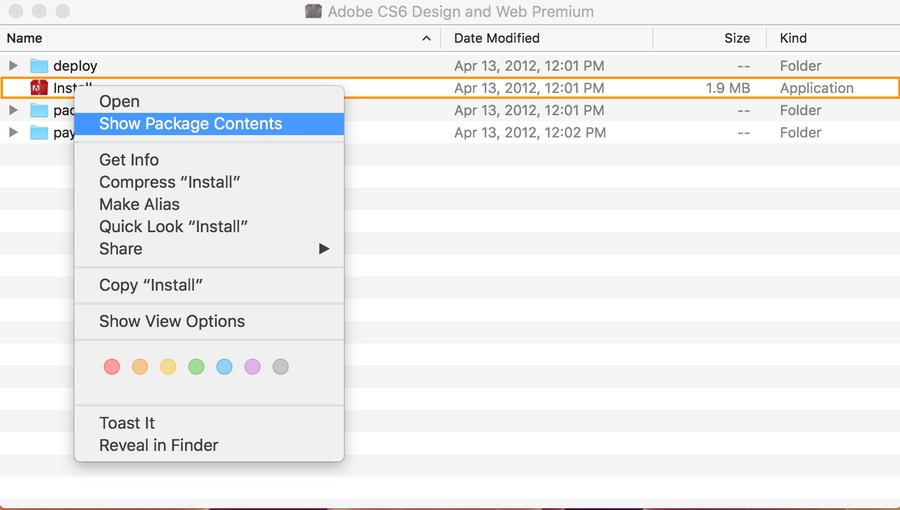The height and width of the screenshot is (510, 900).
Task: Apply the purple tag color
Action: pyautogui.click(x=253, y=367)
